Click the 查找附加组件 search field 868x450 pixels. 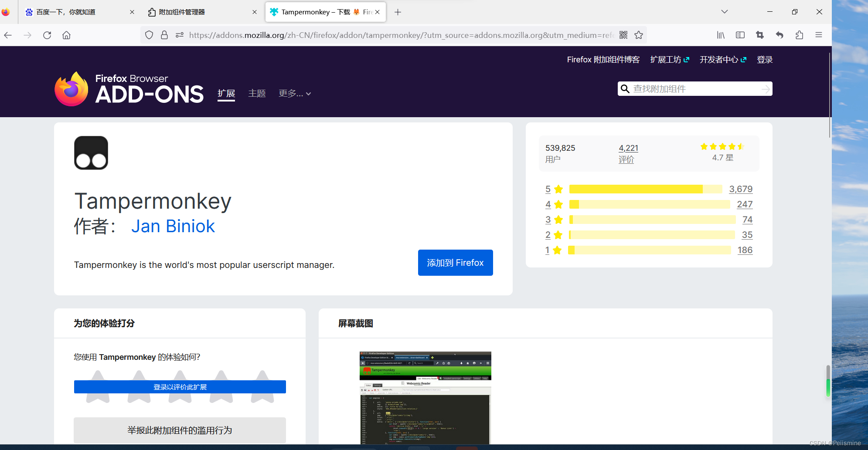click(695, 89)
